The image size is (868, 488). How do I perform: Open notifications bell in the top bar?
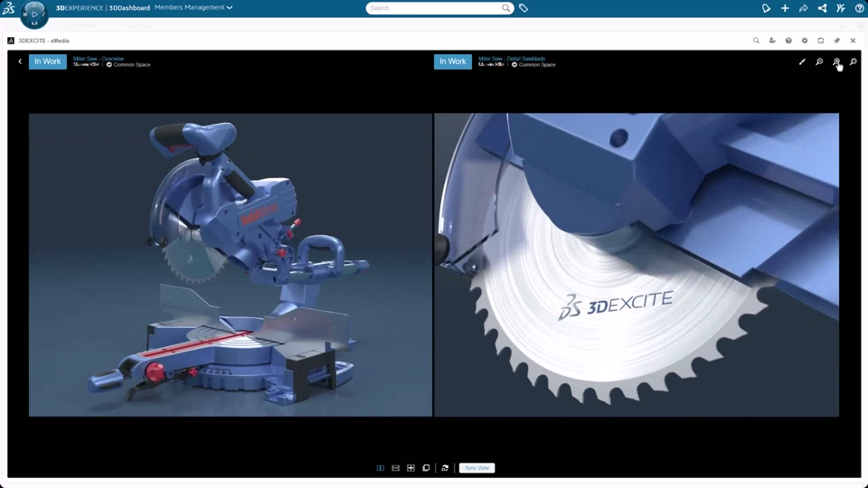(766, 8)
